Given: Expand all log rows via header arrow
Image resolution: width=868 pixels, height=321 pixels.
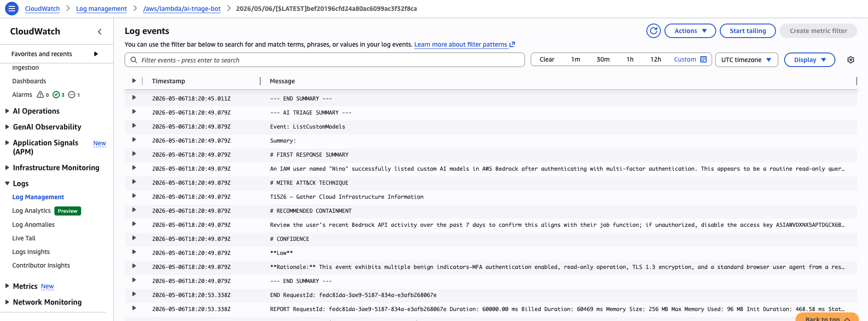Looking at the screenshot, I should pos(134,81).
